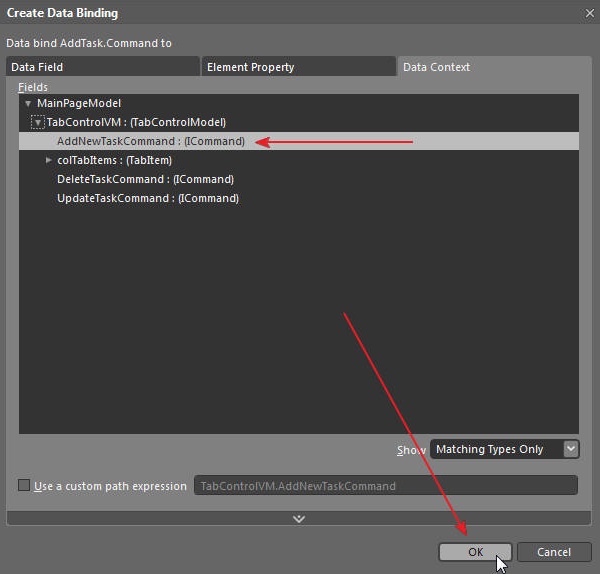
Task: Open the Show Matching Types Only dropdown
Action: click(x=505, y=449)
